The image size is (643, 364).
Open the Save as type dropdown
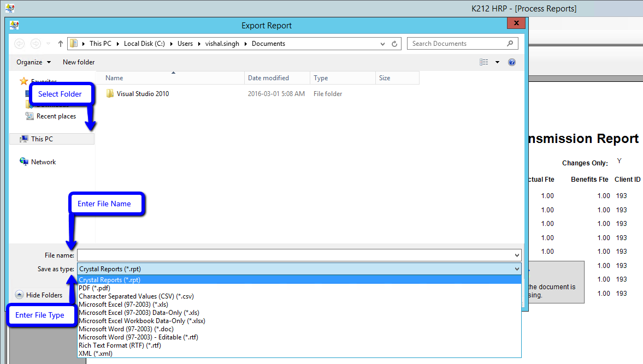[299, 269]
